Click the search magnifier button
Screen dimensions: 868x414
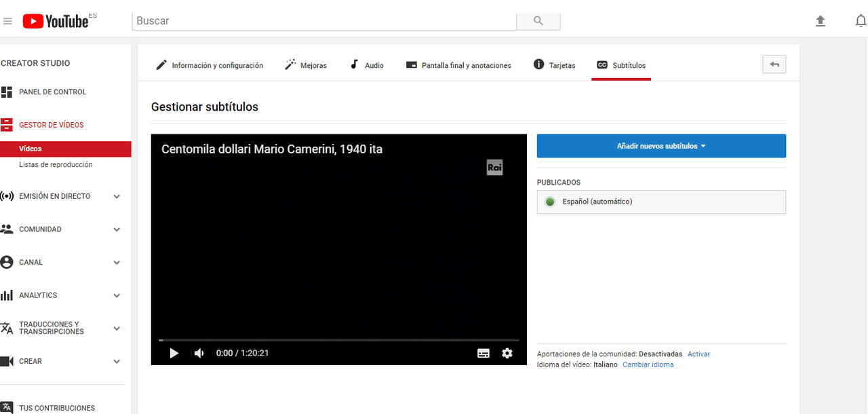click(x=538, y=21)
